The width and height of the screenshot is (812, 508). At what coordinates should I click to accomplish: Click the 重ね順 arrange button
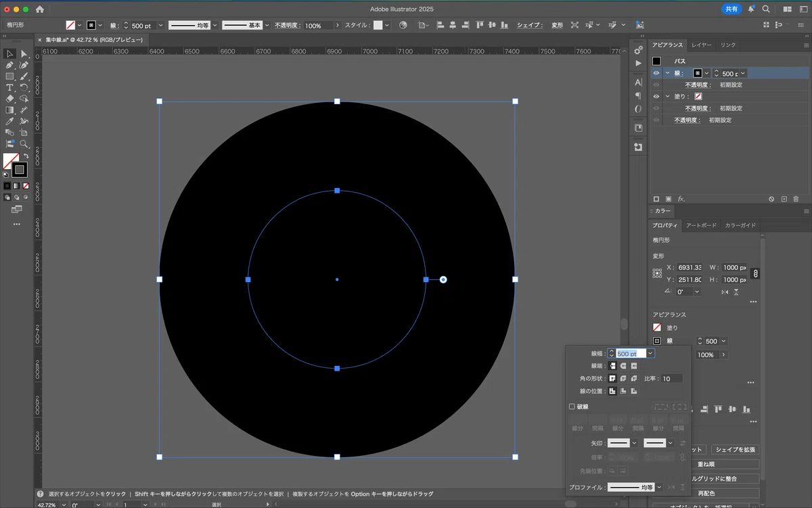click(725, 465)
